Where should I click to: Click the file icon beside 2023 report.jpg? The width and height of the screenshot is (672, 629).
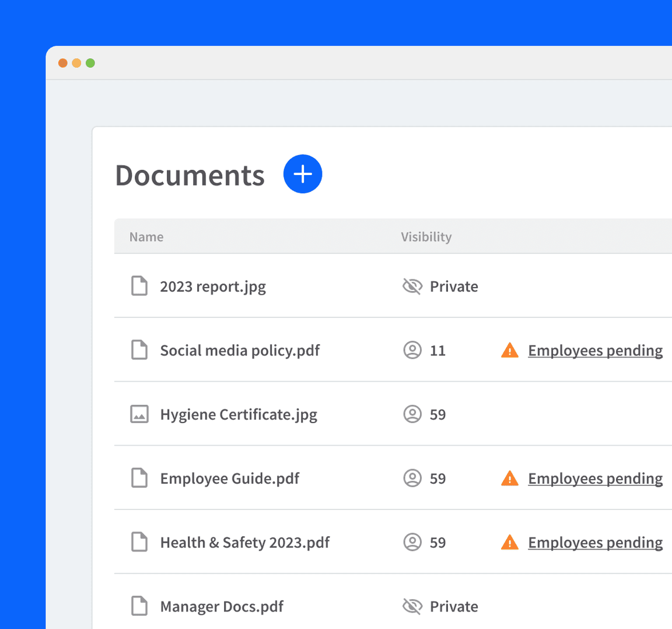[139, 286]
